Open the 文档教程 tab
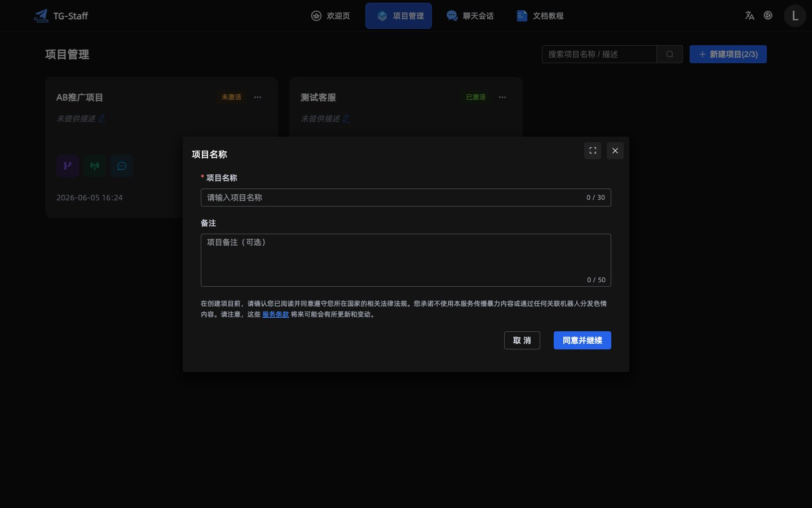The width and height of the screenshot is (812, 508). click(x=540, y=16)
